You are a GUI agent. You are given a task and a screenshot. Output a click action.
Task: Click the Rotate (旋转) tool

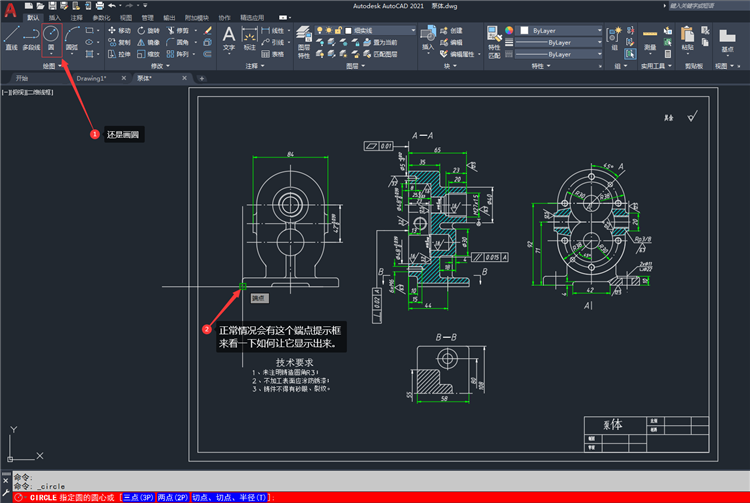[x=148, y=30]
